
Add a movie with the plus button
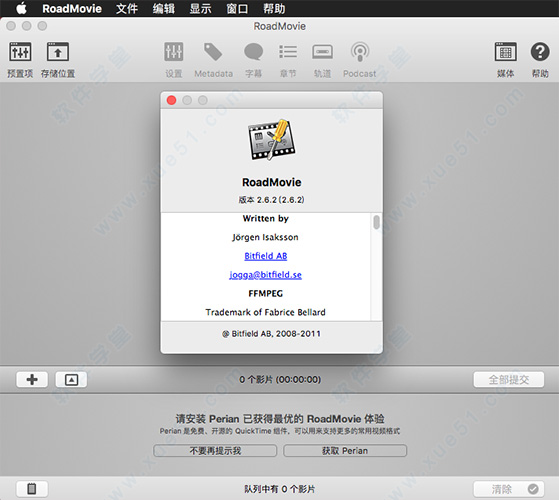tap(32, 380)
